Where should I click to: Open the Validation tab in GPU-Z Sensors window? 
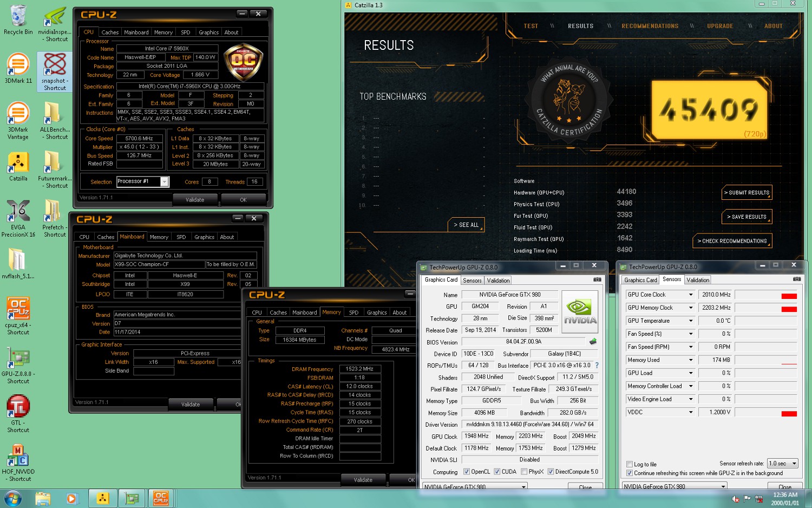(698, 280)
